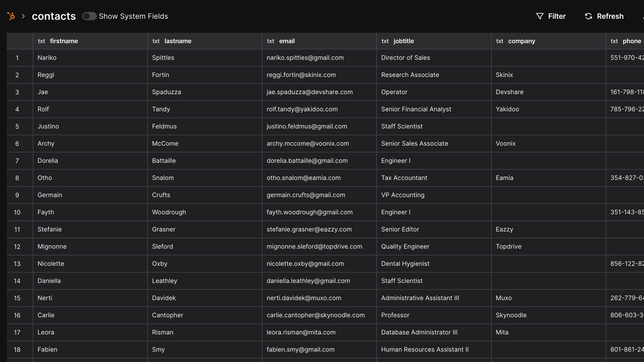Select row number 5
644x362 pixels.
coord(17,126)
